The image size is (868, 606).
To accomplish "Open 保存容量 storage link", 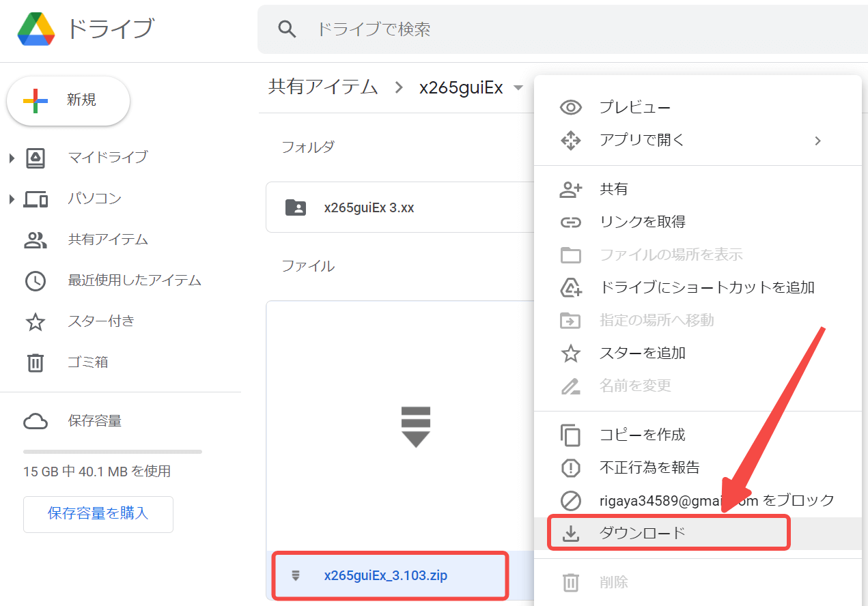I will tap(95, 421).
